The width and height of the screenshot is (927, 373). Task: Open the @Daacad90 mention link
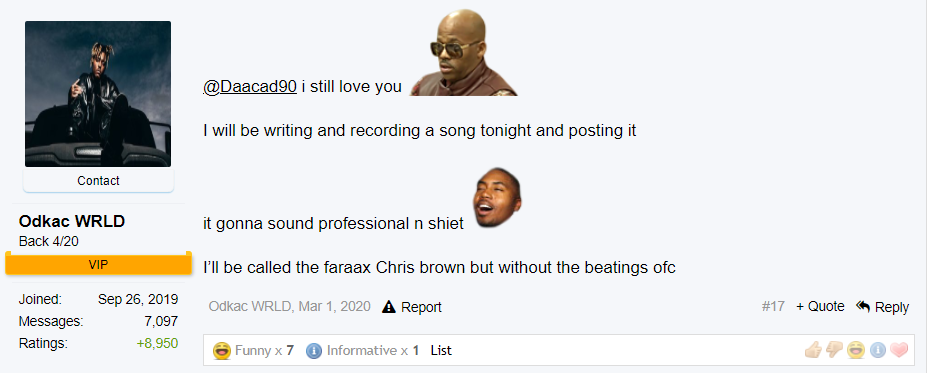tap(249, 87)
